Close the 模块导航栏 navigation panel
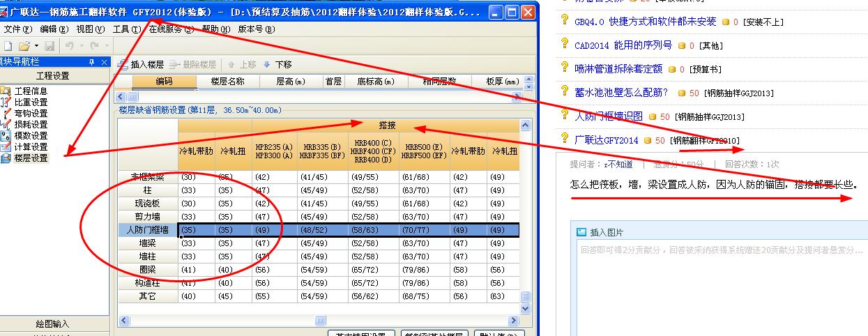 pos(105,63)
